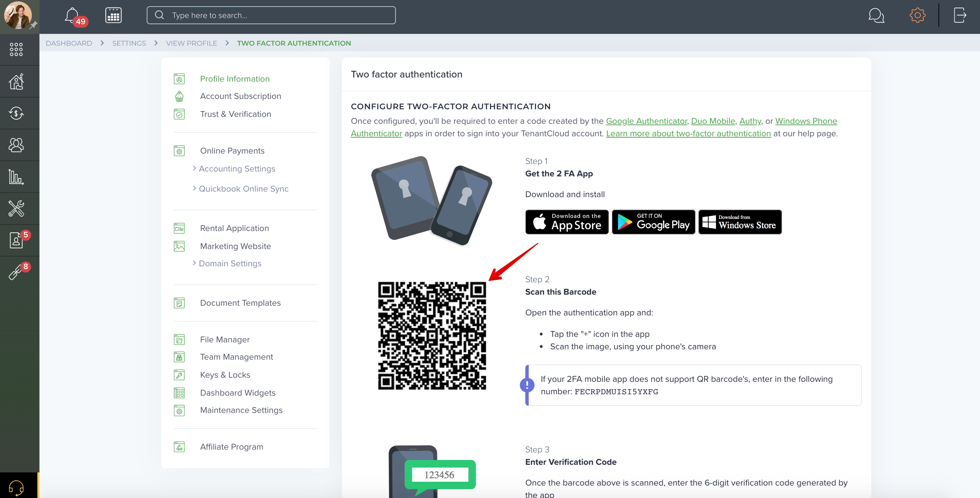Click the Rental Application icon
The height and width of the screenshot is (498, 980).
(179, 228)
